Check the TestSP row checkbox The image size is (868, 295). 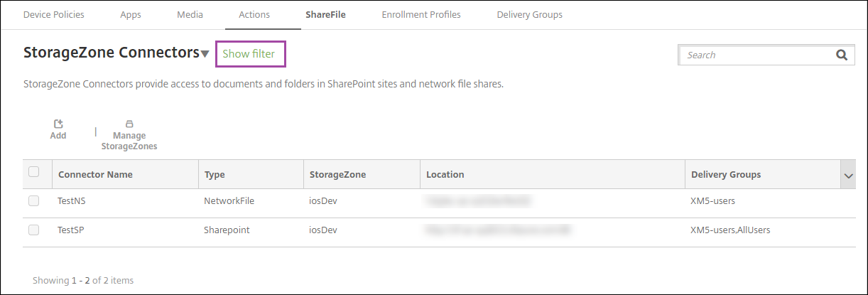pyautogui.click(x=34, y=230)
